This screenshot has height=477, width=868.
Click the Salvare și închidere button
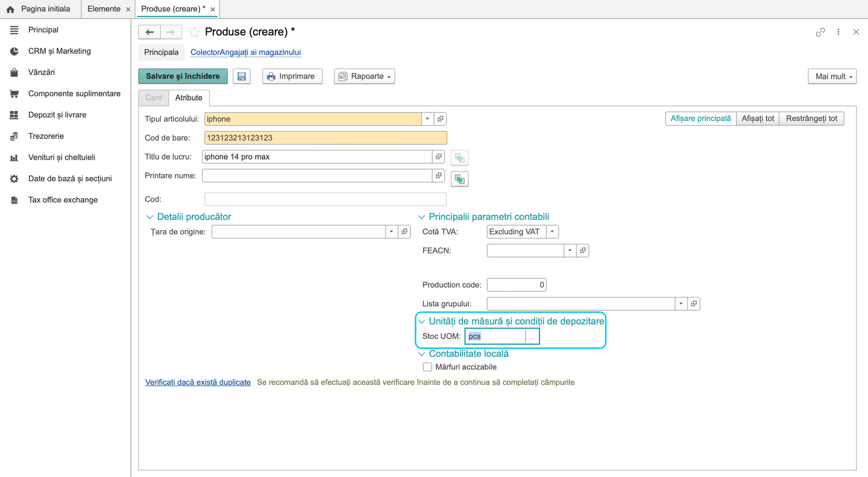(x=183, y=76)
